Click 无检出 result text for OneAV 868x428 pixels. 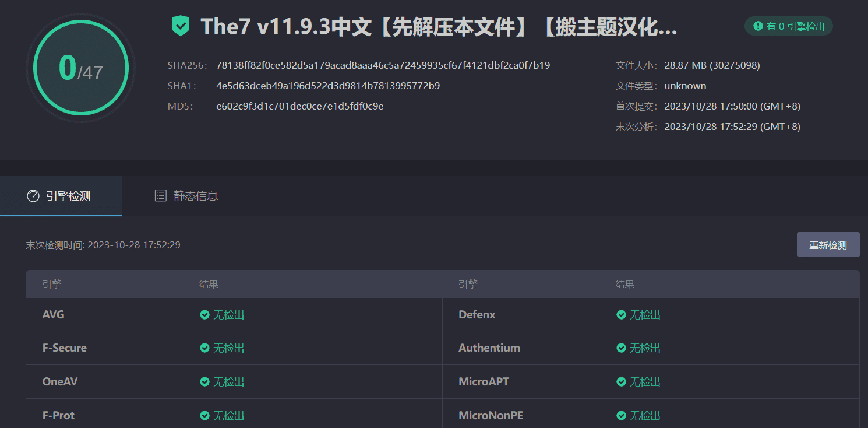pos(229,382)
